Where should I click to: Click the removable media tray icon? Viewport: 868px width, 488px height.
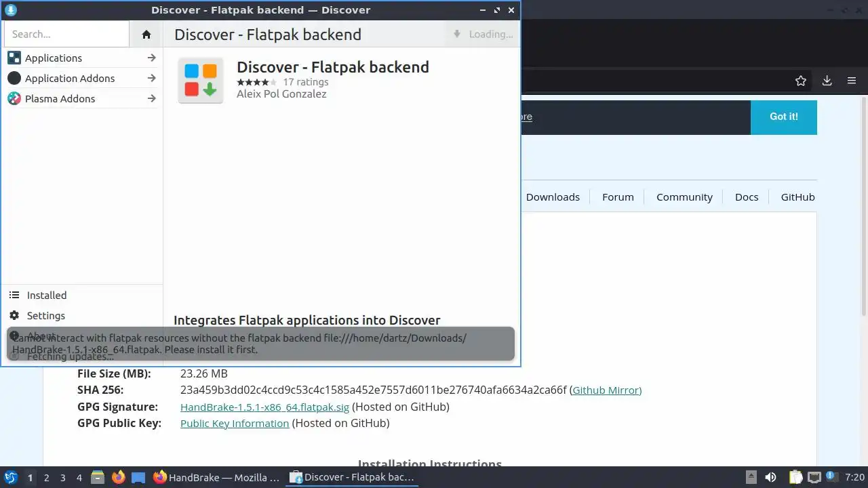click(751, 478)
